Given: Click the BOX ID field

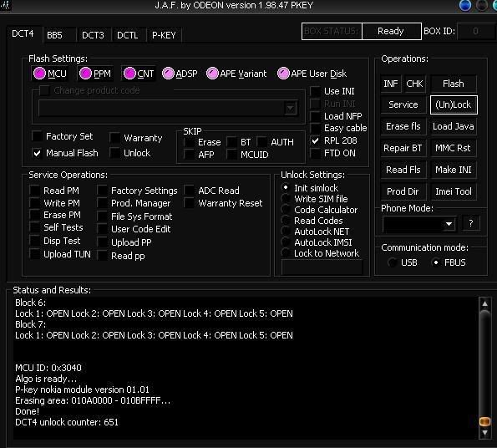Looking at the screenshot, I should point(475,31).
